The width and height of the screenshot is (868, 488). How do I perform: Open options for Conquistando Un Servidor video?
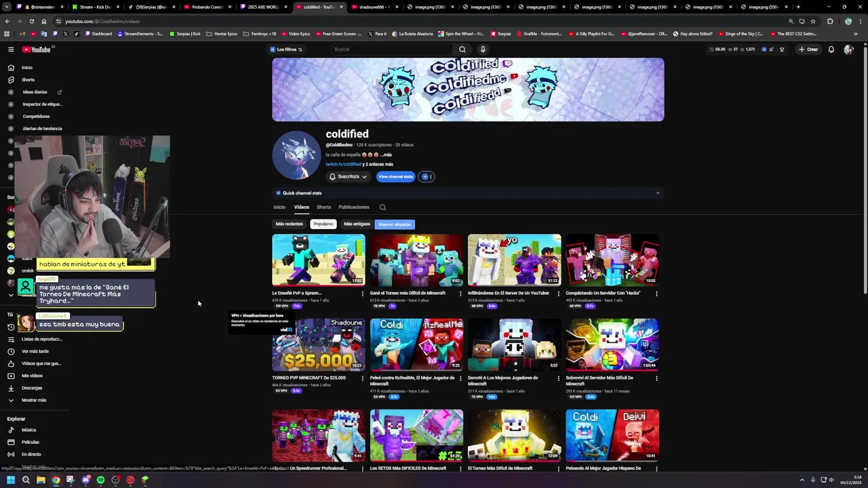656,294
